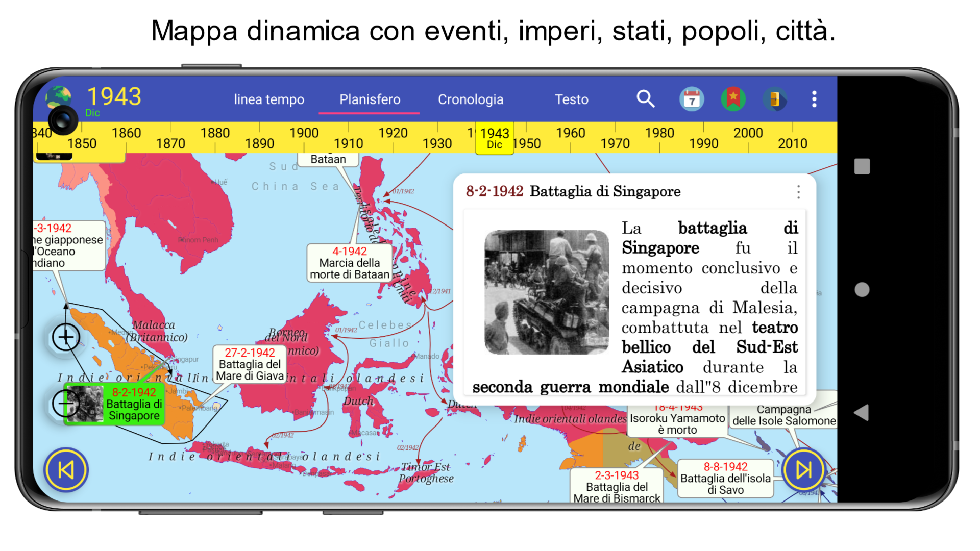Jump to 2010 on the timeline

click(792, 144)
